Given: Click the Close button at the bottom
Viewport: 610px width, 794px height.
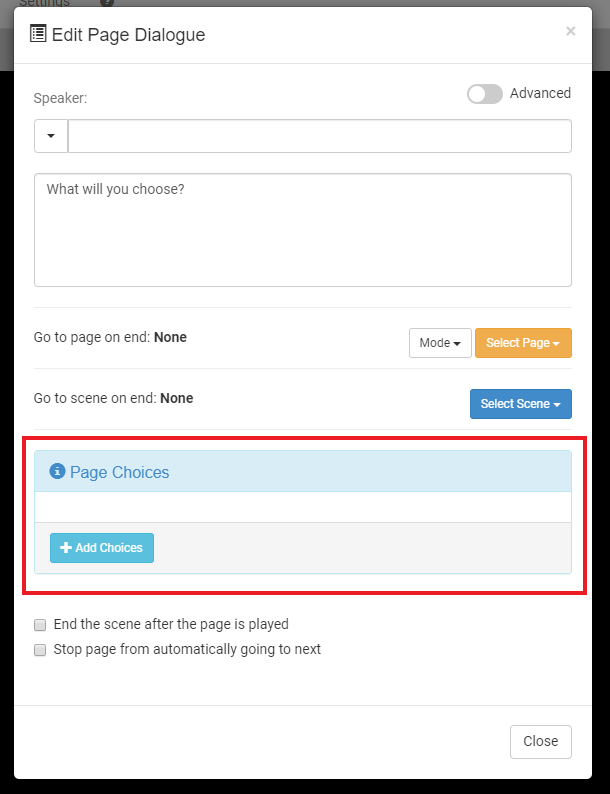Looking at the screenshot, I should coord(540,742).
